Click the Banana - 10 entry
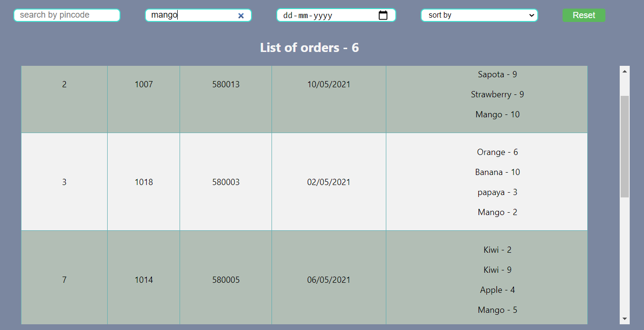Image resolution: width=644 pixels, height=330 pixels. pos(497,172)
